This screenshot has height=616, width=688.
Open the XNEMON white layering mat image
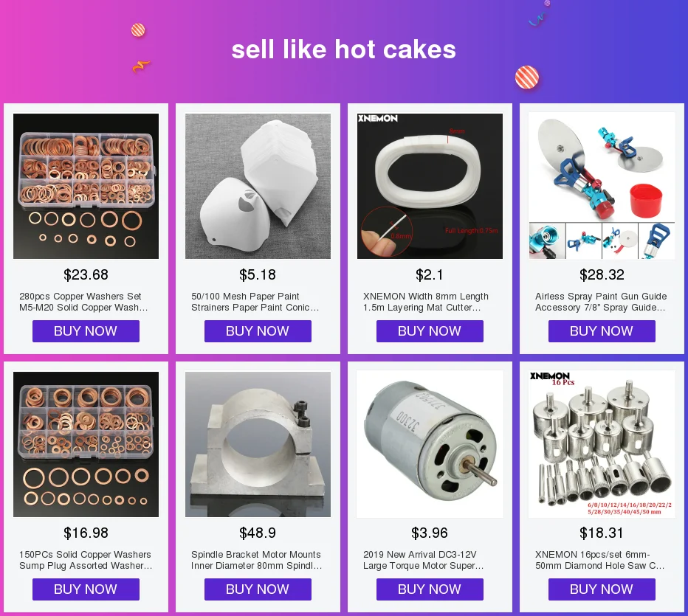point(430,186)
